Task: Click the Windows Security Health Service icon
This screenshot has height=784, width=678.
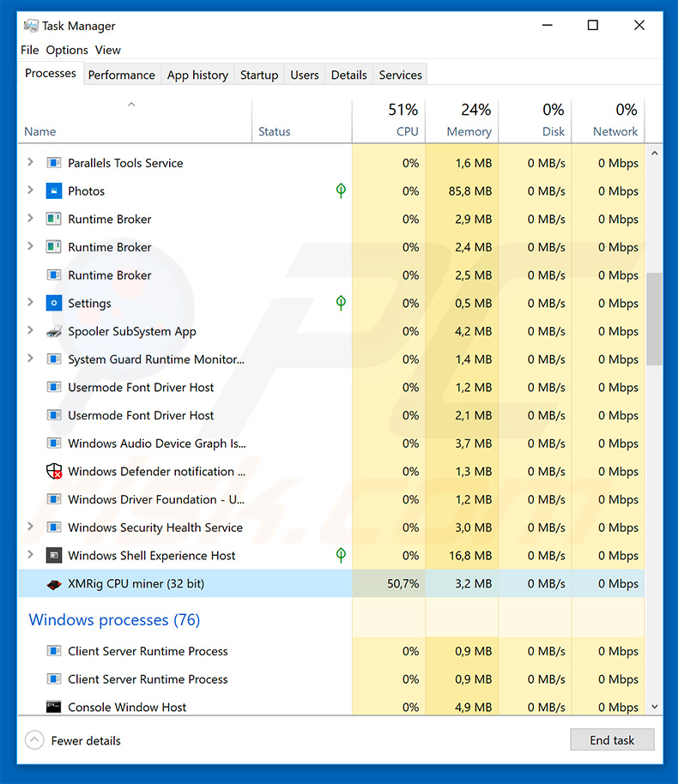Action: [53, 527]
